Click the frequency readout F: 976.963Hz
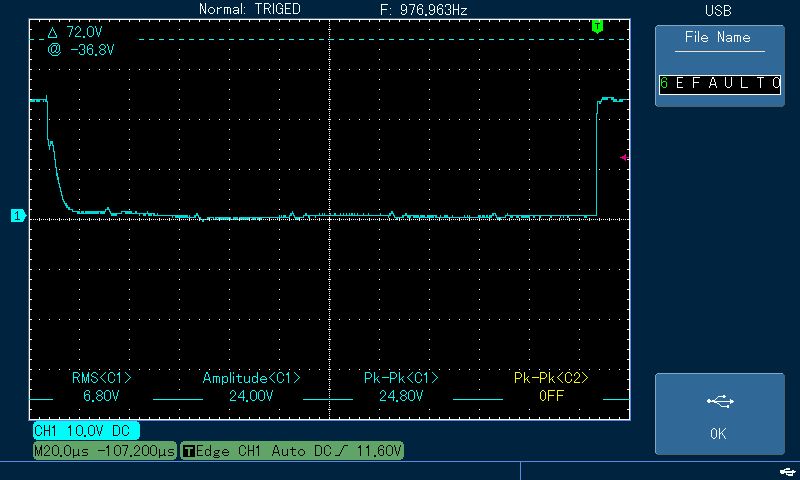 pos(424,10)
